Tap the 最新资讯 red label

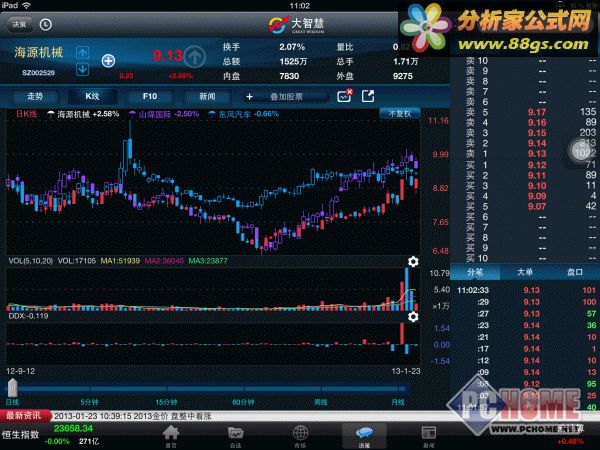(24, 416)
